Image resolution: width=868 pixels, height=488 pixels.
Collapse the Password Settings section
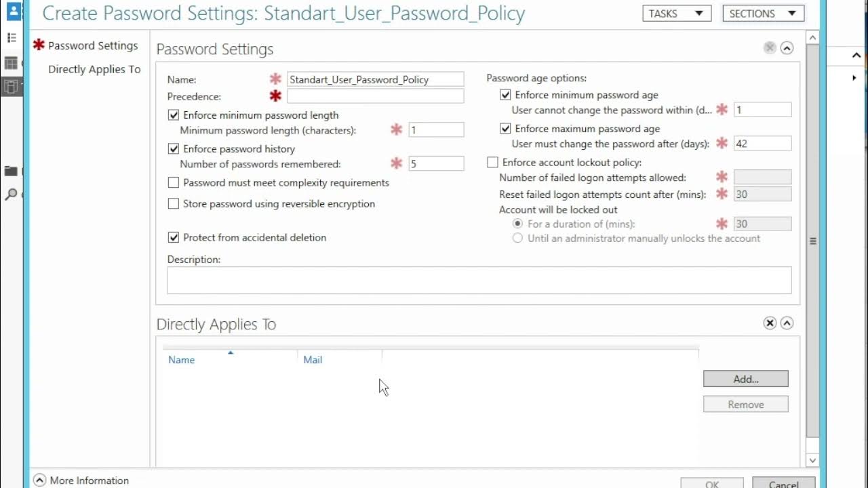(x=787, y=48)
